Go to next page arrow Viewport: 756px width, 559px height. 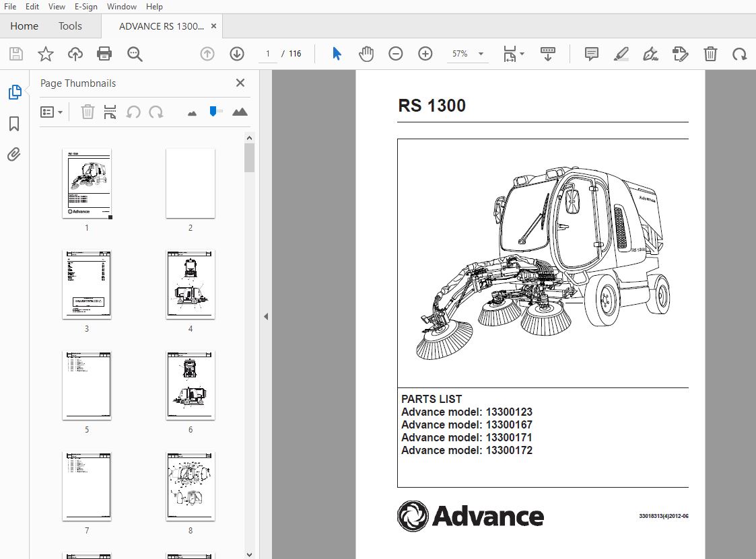(237, 54)
